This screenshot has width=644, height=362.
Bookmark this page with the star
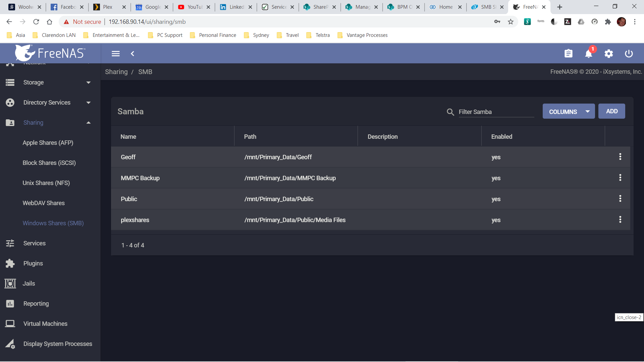coord(511,22)
